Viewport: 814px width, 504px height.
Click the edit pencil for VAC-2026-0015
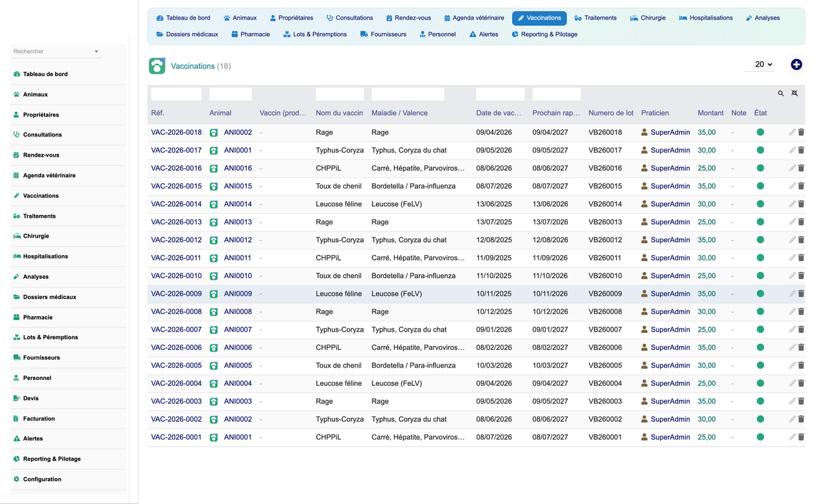792,187
